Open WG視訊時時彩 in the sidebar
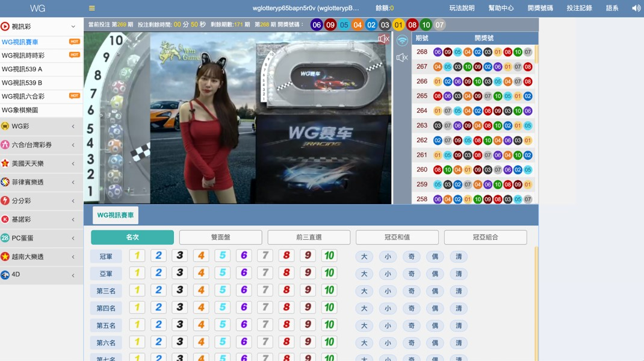644x361 pixels. point(23,55)
